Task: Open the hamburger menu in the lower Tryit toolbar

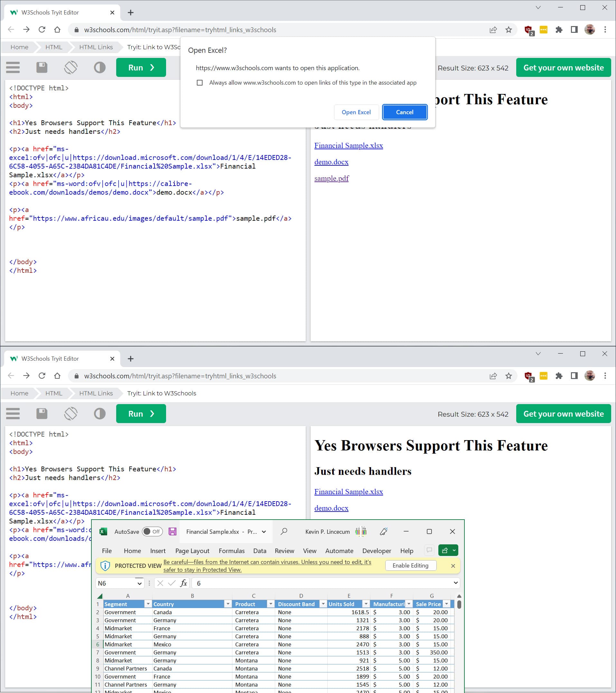Action: [x=13, y=414]
